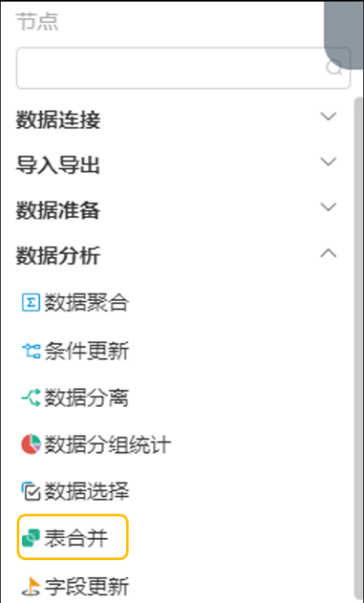The width and height of the screenshot is (364, 603).
Task: Select the 条件更新 branch icon
Action: tap(31, 350)
